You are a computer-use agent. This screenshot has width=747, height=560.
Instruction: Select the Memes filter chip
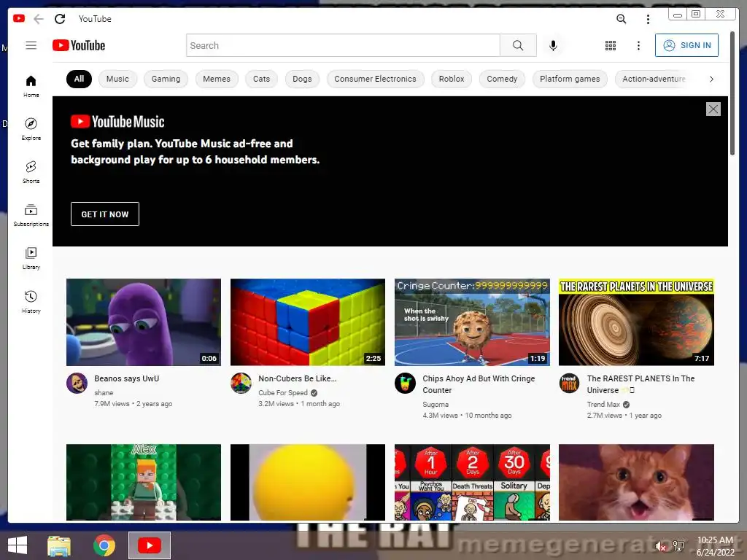[217, 79]
